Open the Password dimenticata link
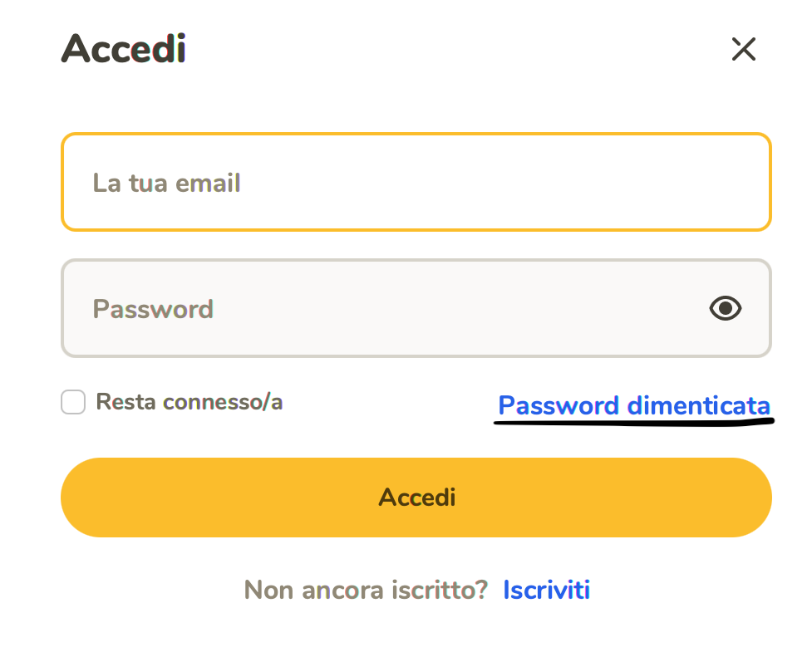The width and height of the screenshot is (812, 652). click(634, 405)
